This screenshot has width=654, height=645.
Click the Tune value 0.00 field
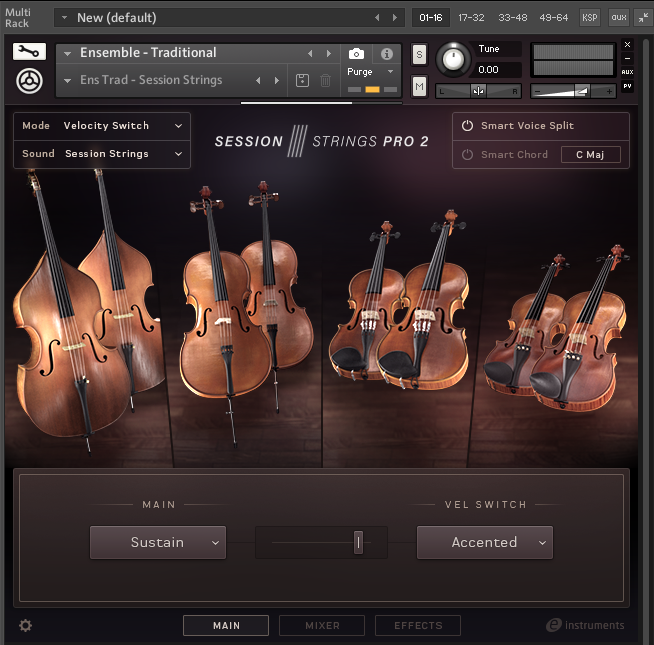click(496, 70)
